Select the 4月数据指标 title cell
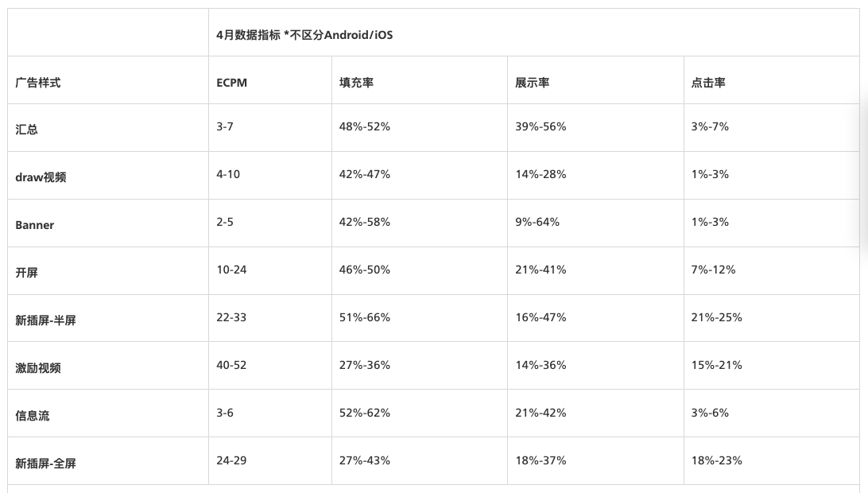This screenshot has width=868, height=493. [x=304, y=35]
